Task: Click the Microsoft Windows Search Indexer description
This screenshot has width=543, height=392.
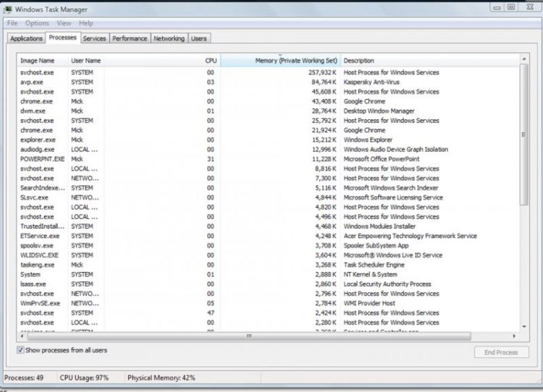Action: [x=391, y=188]
